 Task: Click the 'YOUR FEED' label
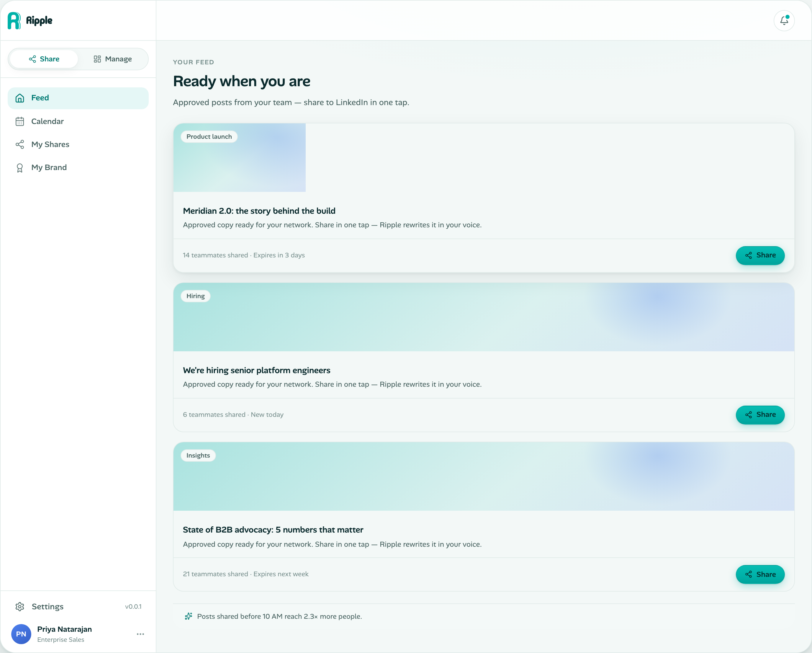(x=193, y=62)
